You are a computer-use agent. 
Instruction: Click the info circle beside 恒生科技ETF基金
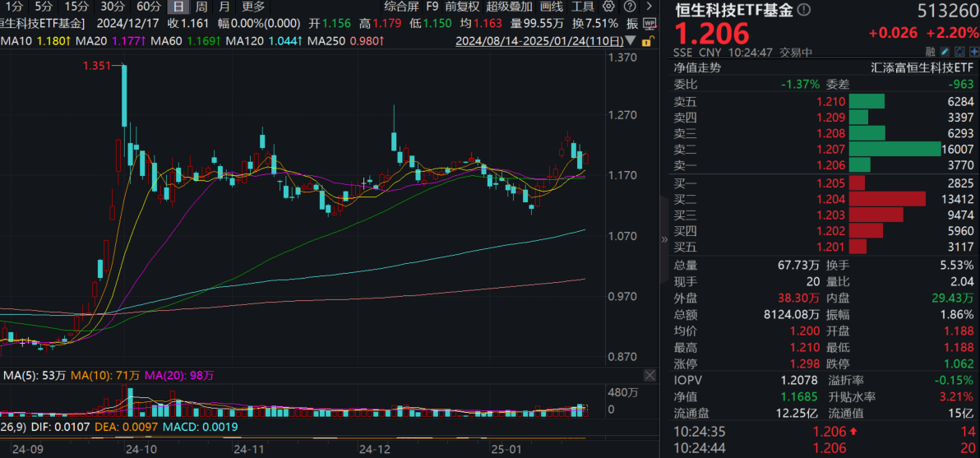point(804,10)
